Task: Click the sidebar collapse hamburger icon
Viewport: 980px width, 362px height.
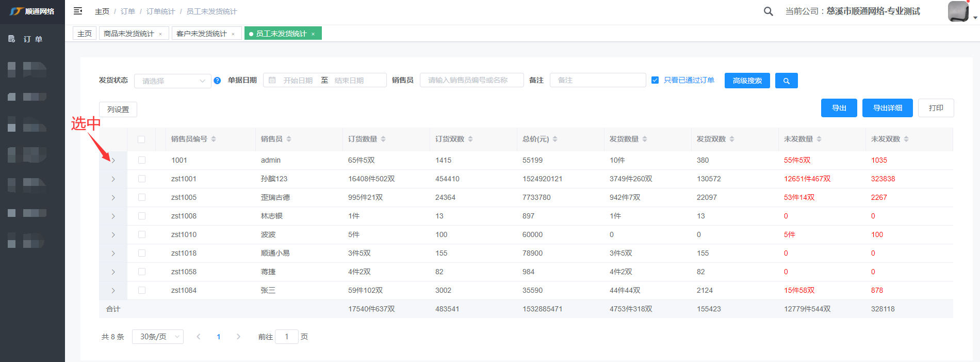Action: (x=78, y=11)
